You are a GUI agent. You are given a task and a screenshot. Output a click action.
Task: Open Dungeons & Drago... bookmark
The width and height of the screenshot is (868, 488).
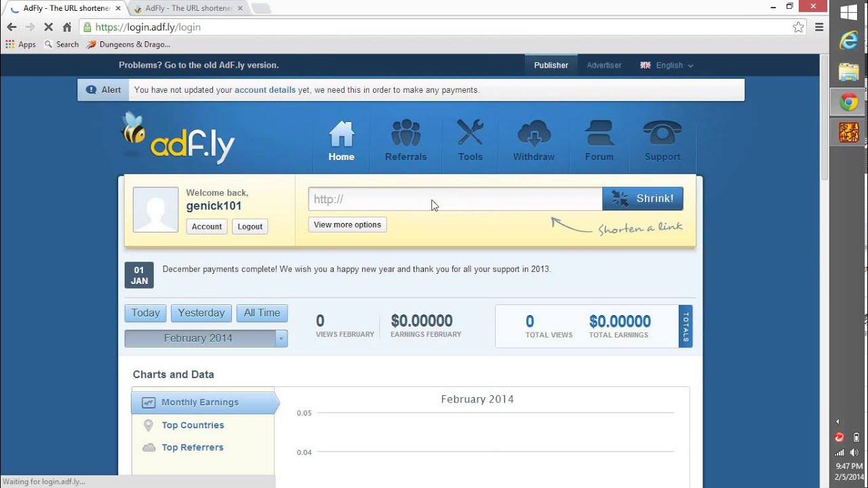click(x=128, y=44)
